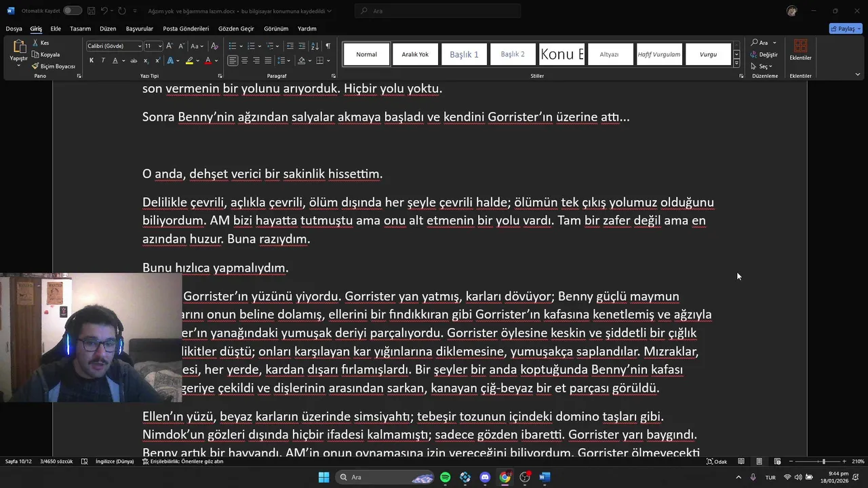Open font size 11 dropdown
Image resolution: width=868 pixels, height=488 pixels.
160,46
